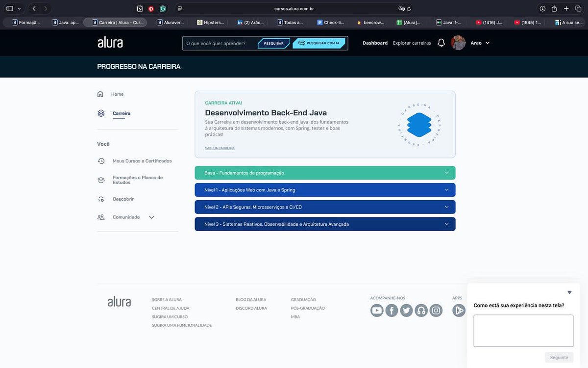Click the Pinterest extension icon
The image size is (588, 368).
point(151,8)
